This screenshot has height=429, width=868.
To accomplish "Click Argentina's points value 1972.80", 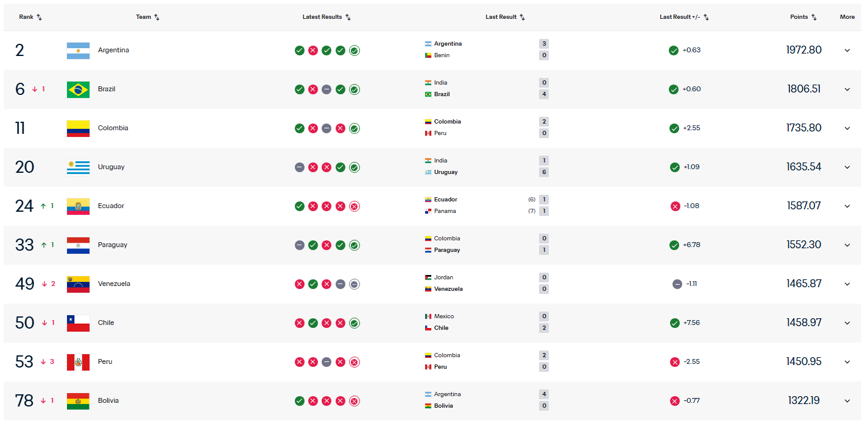I will [x=804, y=51].
